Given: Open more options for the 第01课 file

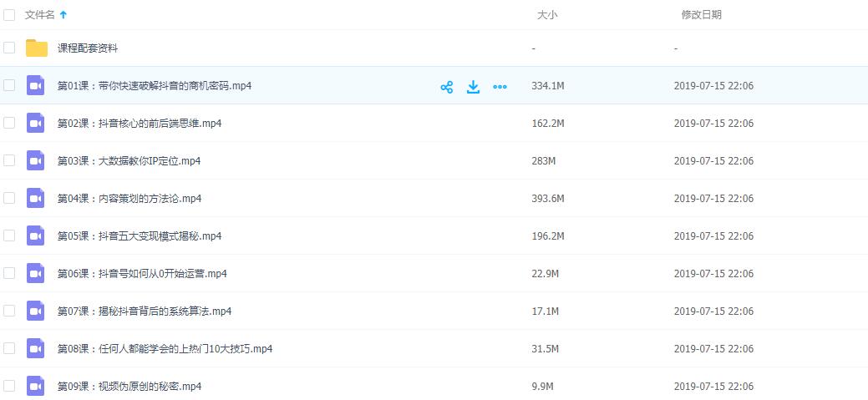Looking at the screenshot, I should (x=500, y=86).
